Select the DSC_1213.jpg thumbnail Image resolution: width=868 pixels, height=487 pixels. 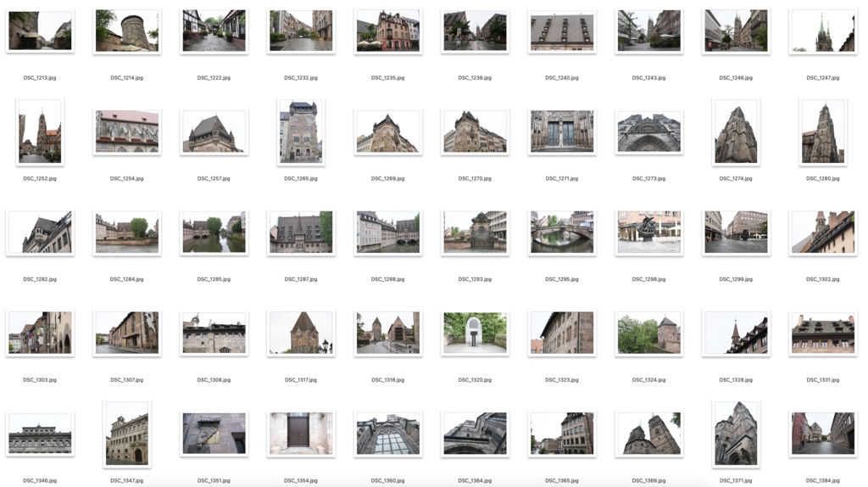coord(40,31)
